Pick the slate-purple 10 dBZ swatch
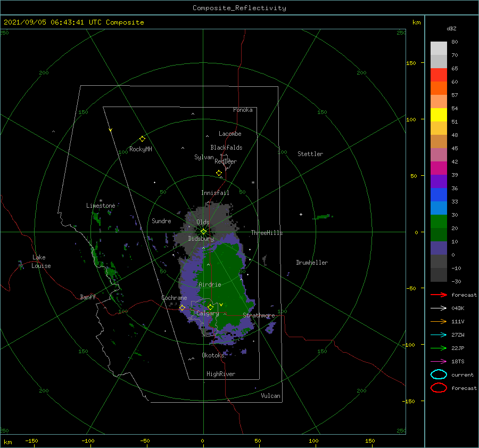This screenshot has height=448, width=479. pyautogui.click(x=439, y=248)
